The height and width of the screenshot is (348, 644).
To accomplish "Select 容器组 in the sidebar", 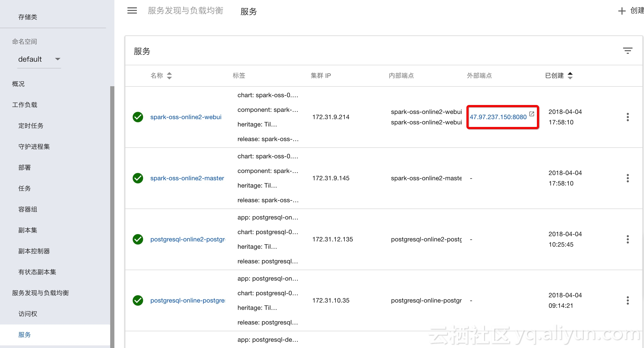I will point(28,209).
